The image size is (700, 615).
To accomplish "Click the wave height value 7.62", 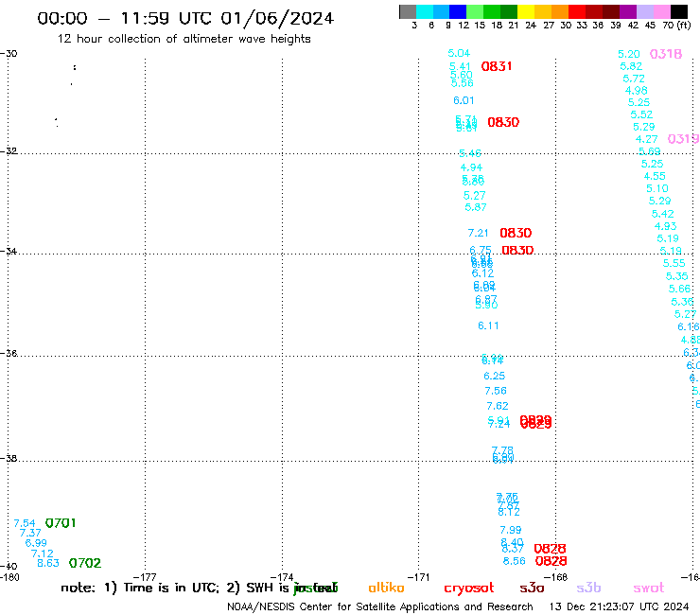I will 498,406.
